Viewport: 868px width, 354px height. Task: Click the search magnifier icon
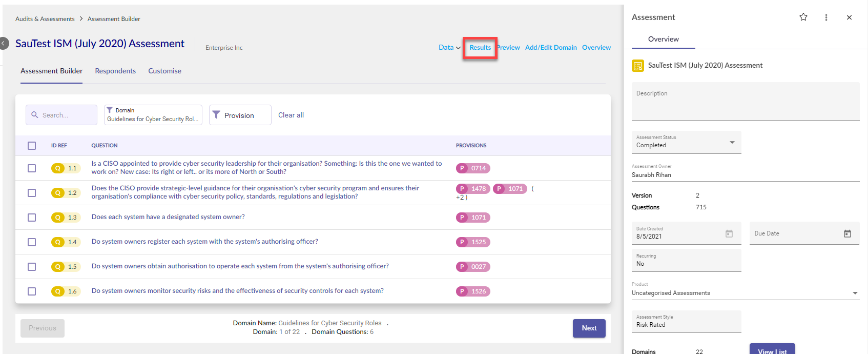[35, 115]
